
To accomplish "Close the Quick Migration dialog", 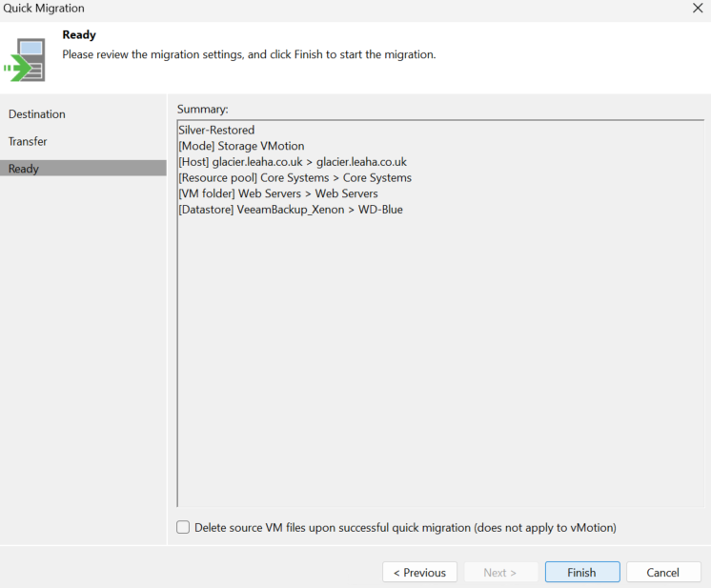I will coord(698,9).
